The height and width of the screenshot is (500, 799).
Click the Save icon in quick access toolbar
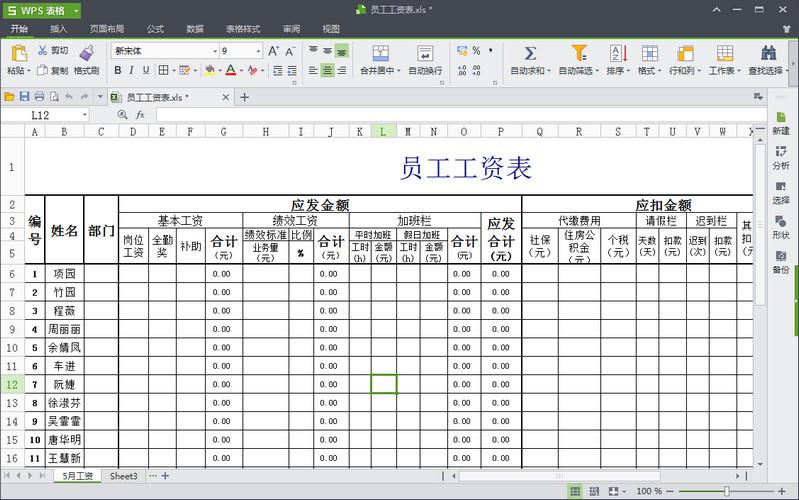(24, 97)
